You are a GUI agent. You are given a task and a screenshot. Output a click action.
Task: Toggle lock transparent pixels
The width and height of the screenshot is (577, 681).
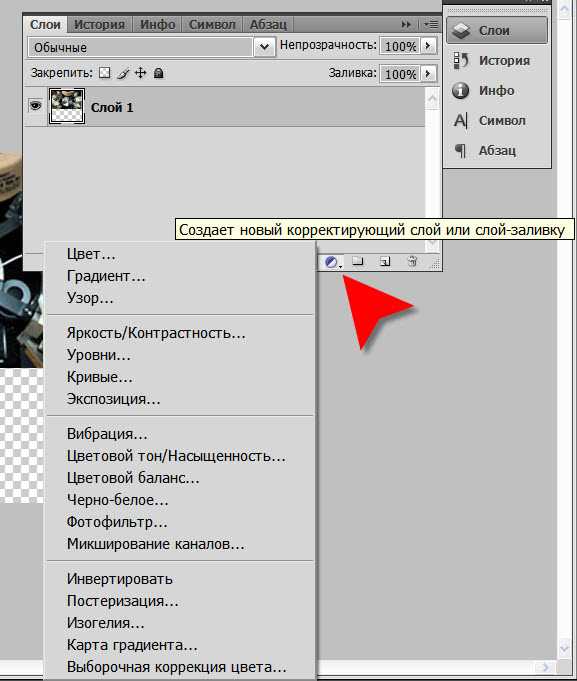(x=105, y=73)
